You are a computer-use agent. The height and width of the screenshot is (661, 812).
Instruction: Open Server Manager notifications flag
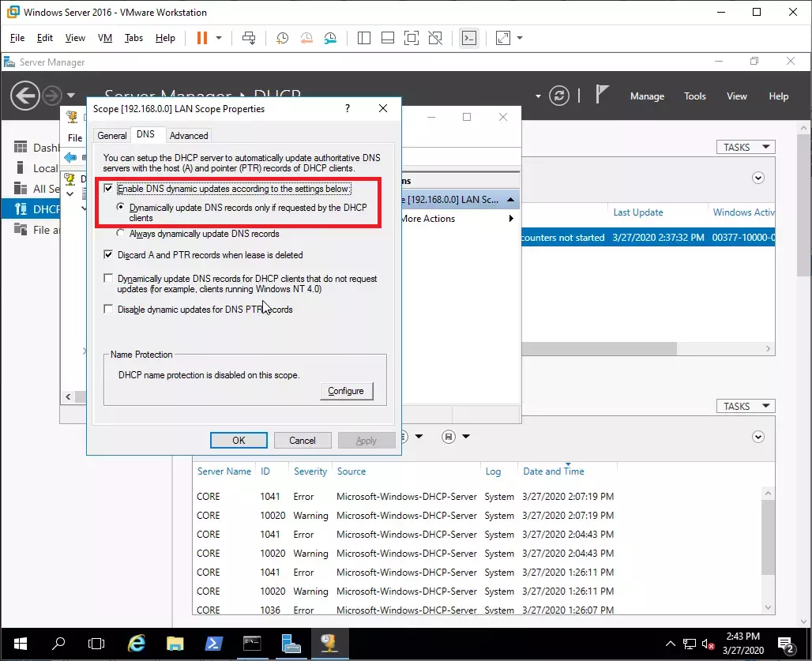pos(601,95)
